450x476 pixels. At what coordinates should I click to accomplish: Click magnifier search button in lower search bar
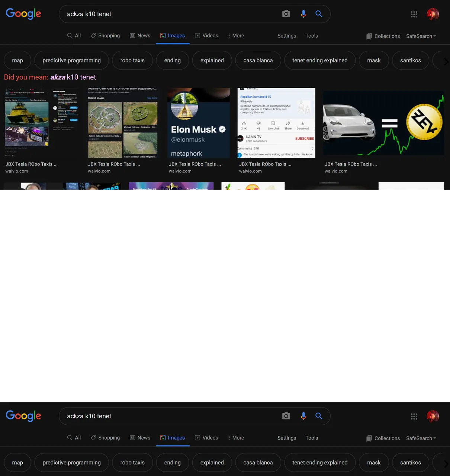pos(319,416)
